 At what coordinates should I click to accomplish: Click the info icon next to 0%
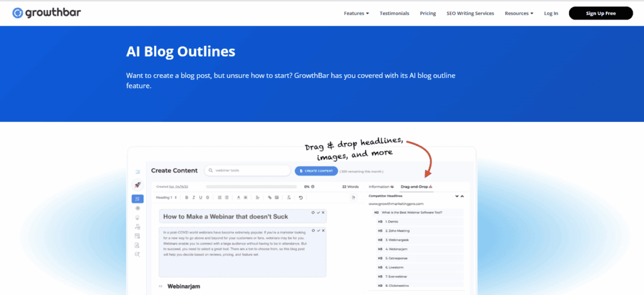pos(313,187)
